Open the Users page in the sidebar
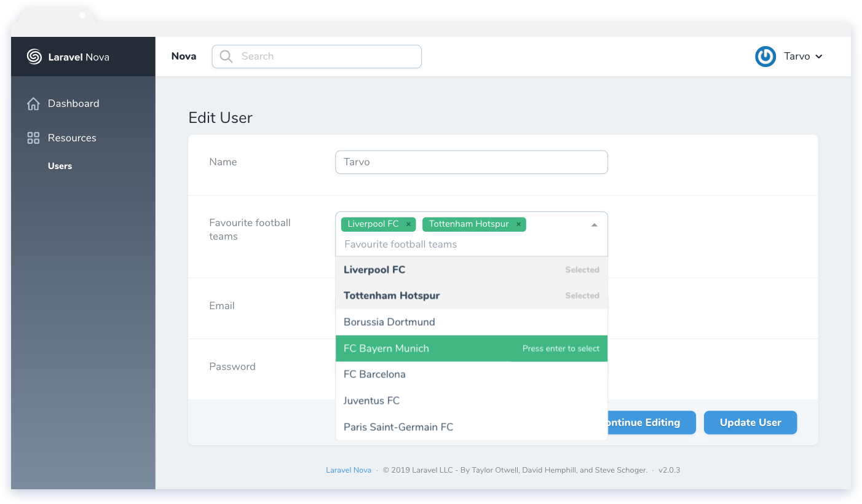Image resolution: width=862 pixels, height=504 pixels. (59, 165)
